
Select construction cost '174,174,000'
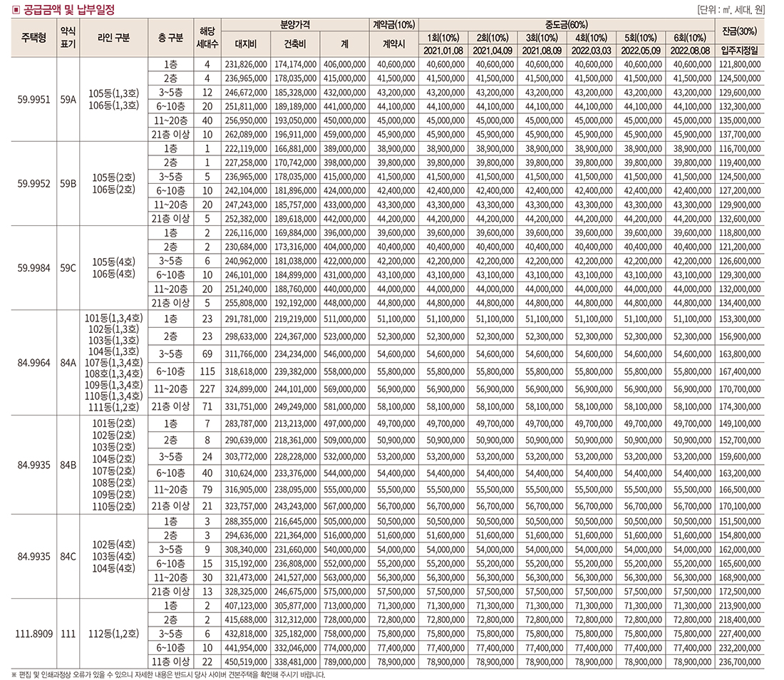pos(295,64)
